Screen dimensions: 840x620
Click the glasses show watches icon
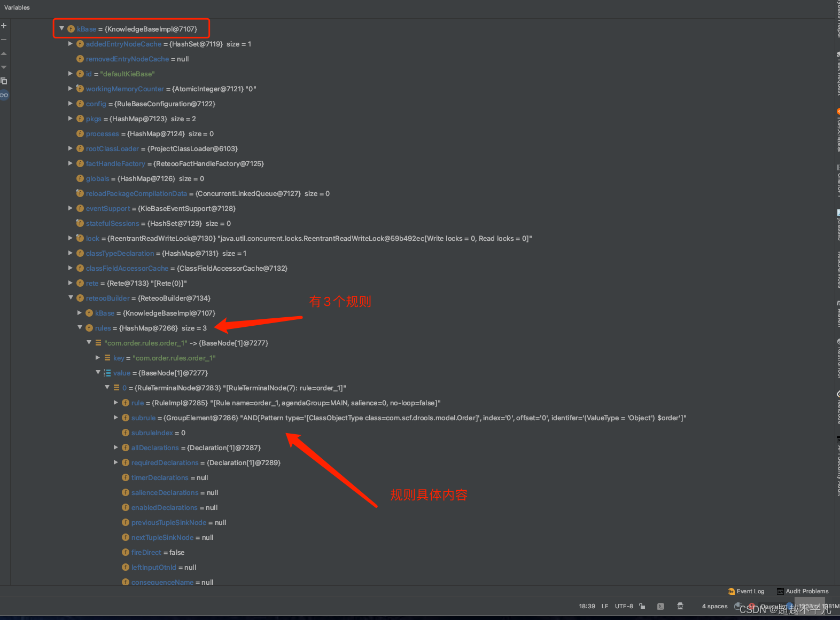tap(4, 95)
